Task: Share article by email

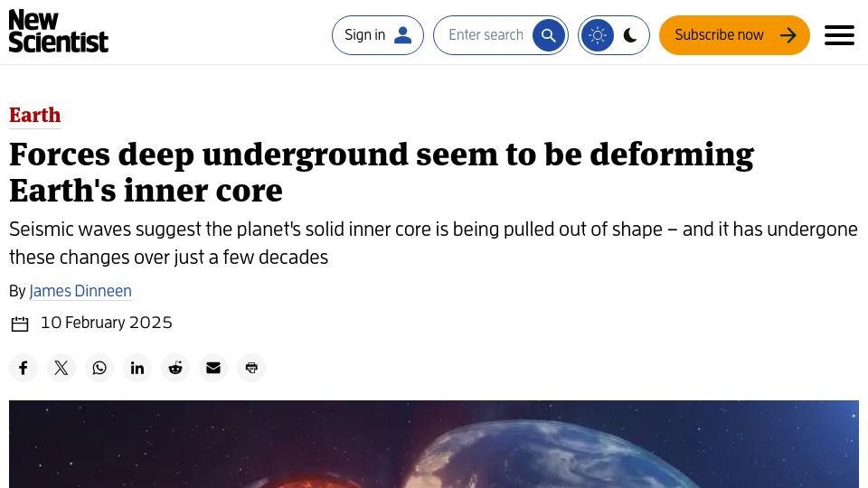Action: [x=213, y=368]
